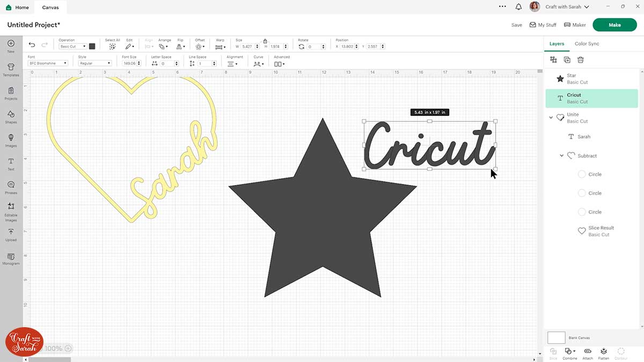Click the Select All icon
Screen dimensions: 644x362
[112, 47]
